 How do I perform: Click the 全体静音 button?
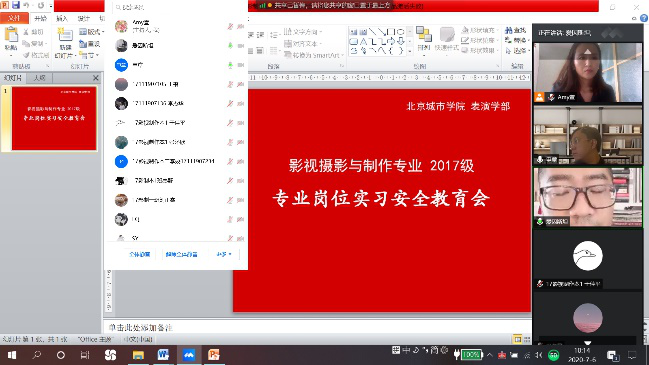tap(139, 254)
